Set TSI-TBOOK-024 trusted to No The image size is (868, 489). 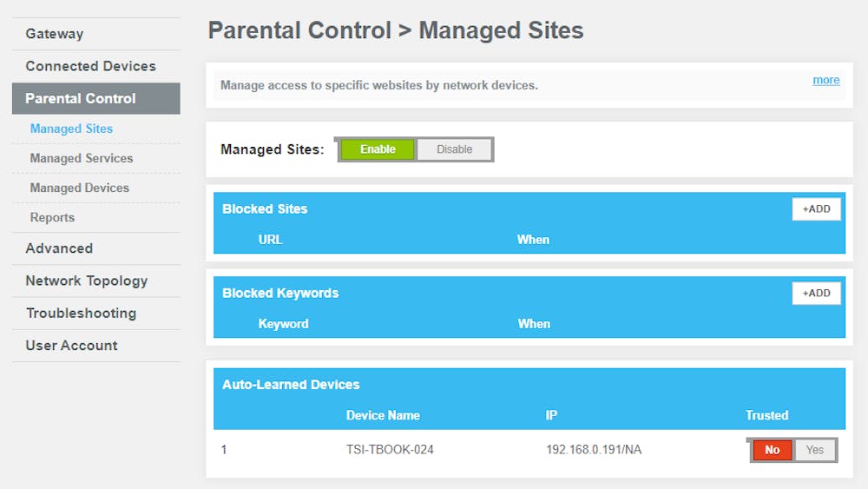click(772, 450)
